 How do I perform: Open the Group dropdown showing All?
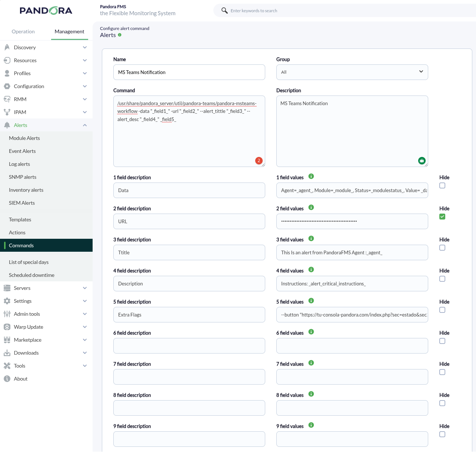click(352, 72)
